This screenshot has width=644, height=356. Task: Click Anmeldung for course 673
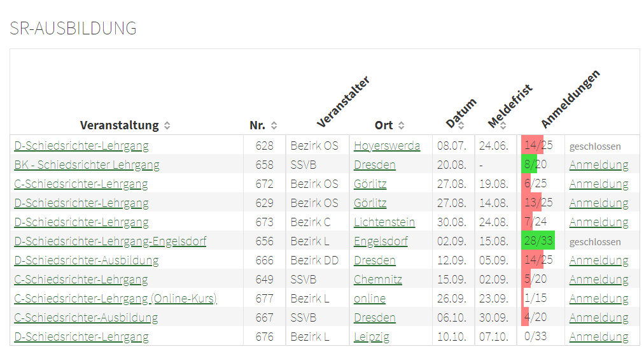[x=599, y=222]
